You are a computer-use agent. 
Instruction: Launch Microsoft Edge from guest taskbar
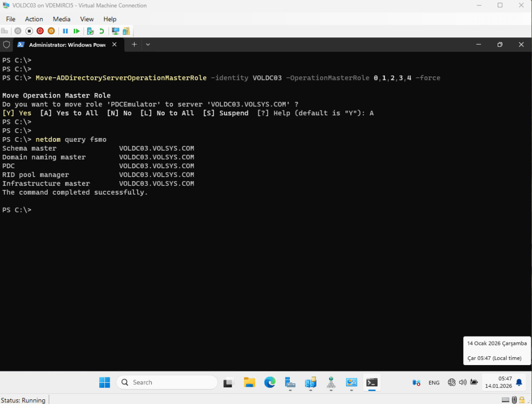coord(270,383)
